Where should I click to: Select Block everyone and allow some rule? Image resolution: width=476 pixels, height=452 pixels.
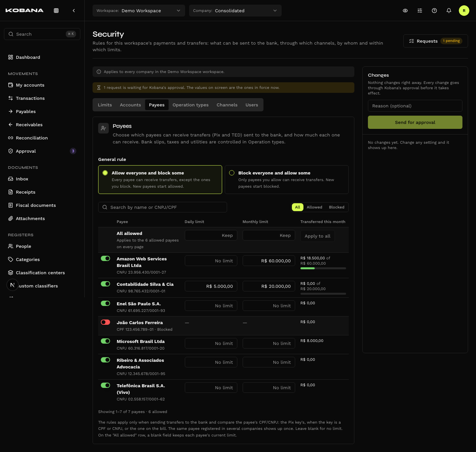[x=287, y=179]
